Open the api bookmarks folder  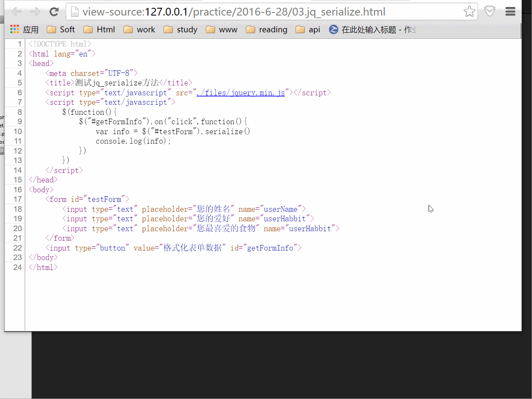pos(307,29)
